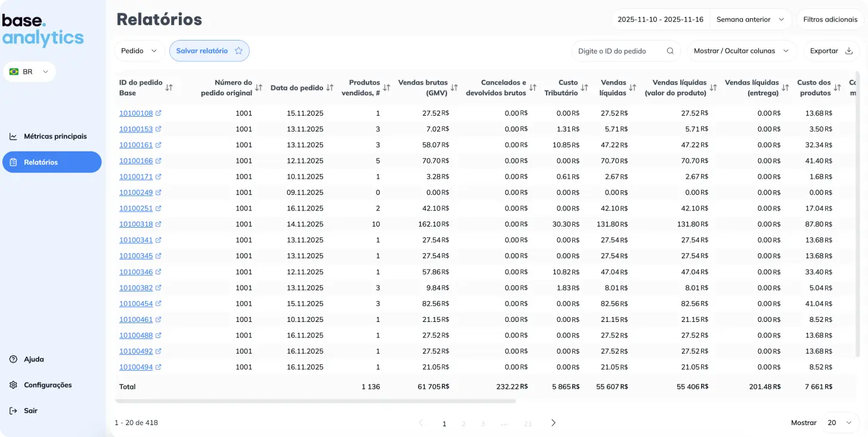Go to next page using right arrow
Viewport: 868px width, 437px height.
(x=553, y=423)
